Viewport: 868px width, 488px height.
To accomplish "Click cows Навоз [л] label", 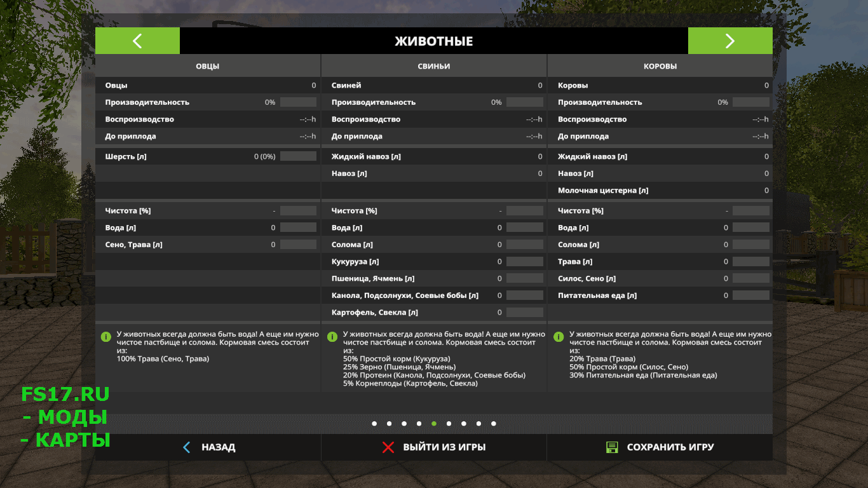I will point(575,173).
